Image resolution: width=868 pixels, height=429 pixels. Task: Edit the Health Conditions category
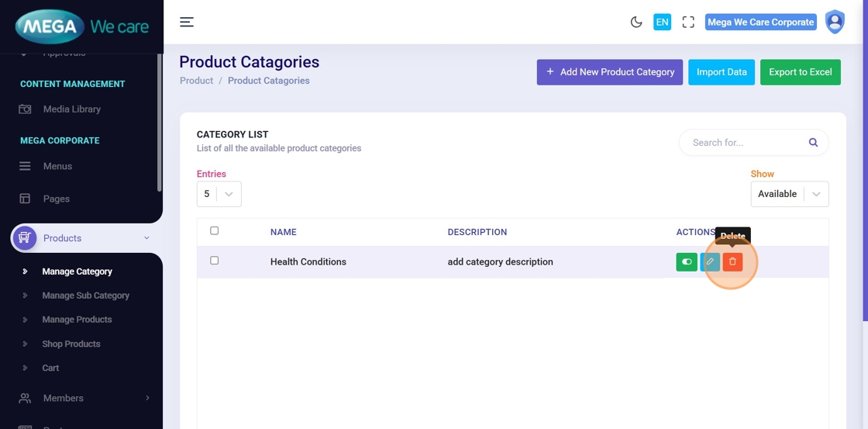click(709, 262)
